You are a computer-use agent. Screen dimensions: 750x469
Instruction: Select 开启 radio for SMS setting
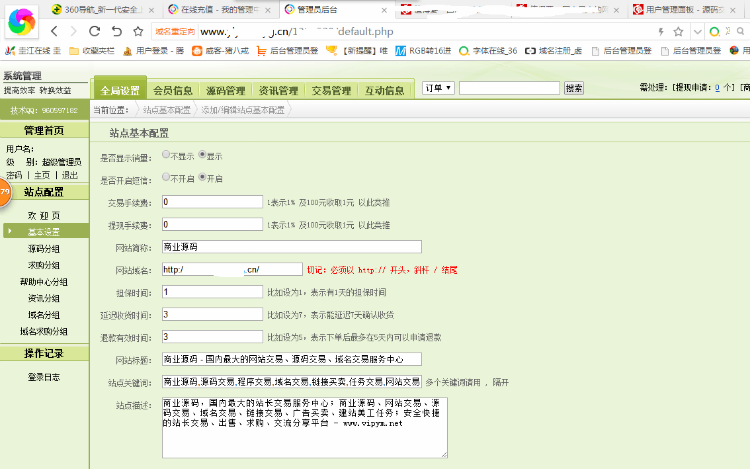pyautogui.click(x=202, y=177)
